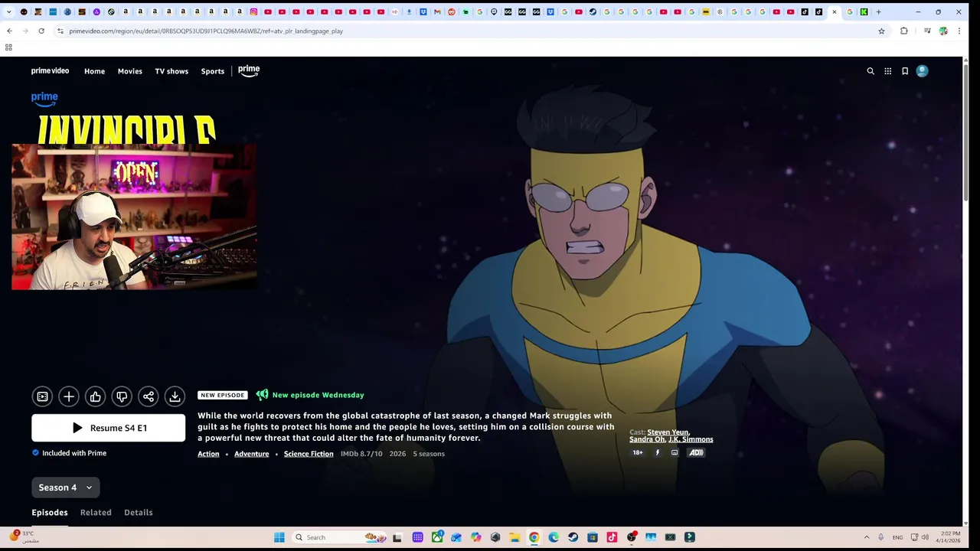Close the active tab with its X
This screenshot has height=551, width=980.
click(x=835, y=11)
